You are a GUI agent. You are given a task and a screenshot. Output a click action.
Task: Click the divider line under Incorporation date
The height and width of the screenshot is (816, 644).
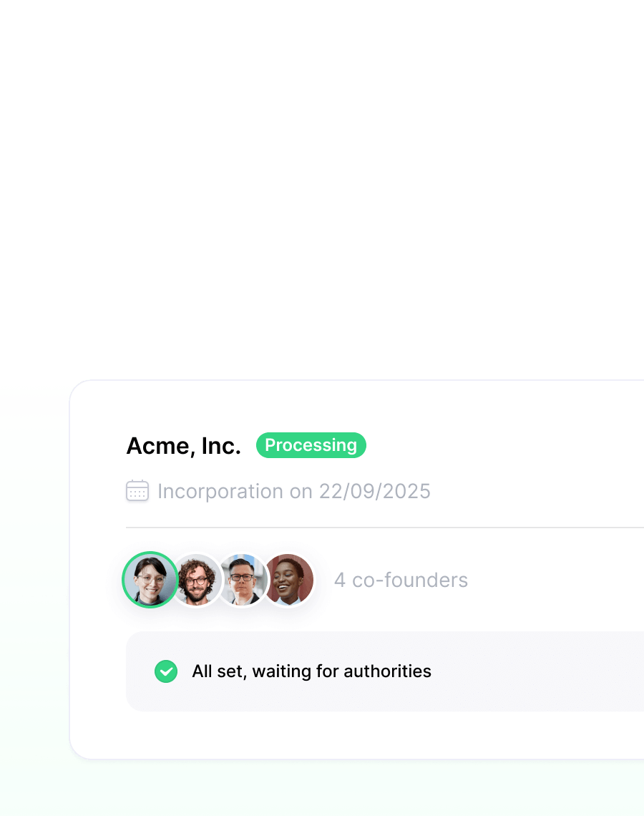pos(385,528)
